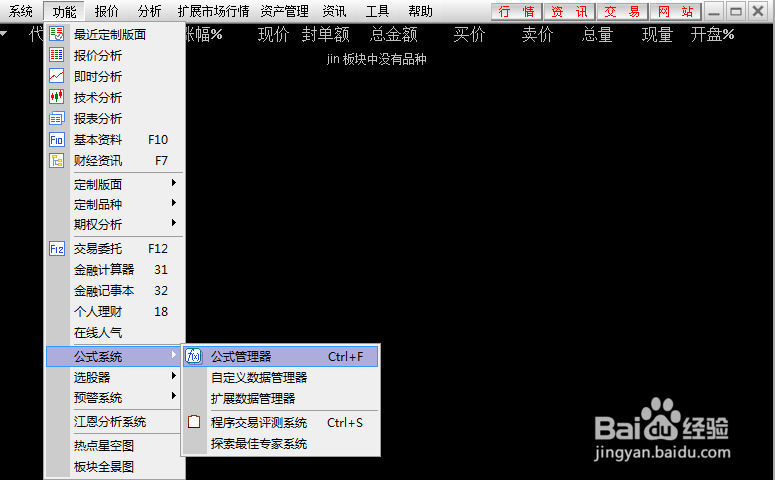The height and width of the screenshot is (480, 775).
Task: Click the 封单额 column header
Action: tap(326, 35)
